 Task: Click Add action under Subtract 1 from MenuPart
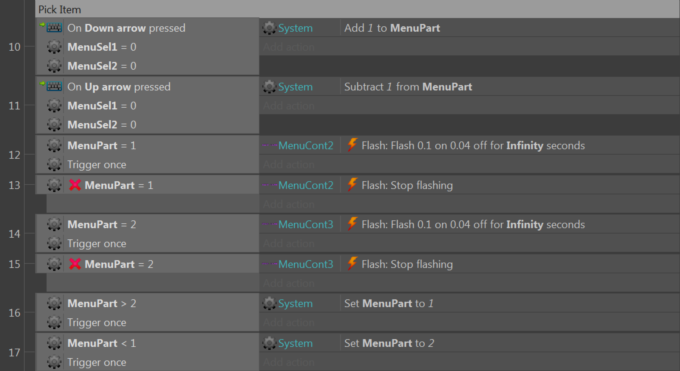pos(289,106)
